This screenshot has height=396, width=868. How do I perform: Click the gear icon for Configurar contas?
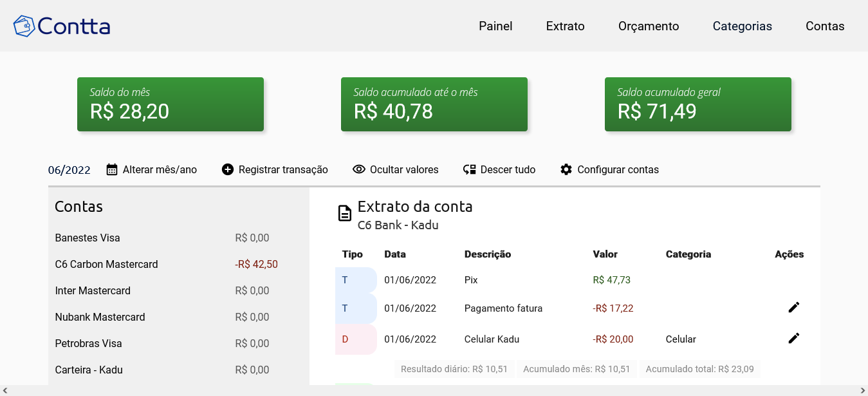pos(566,169)
